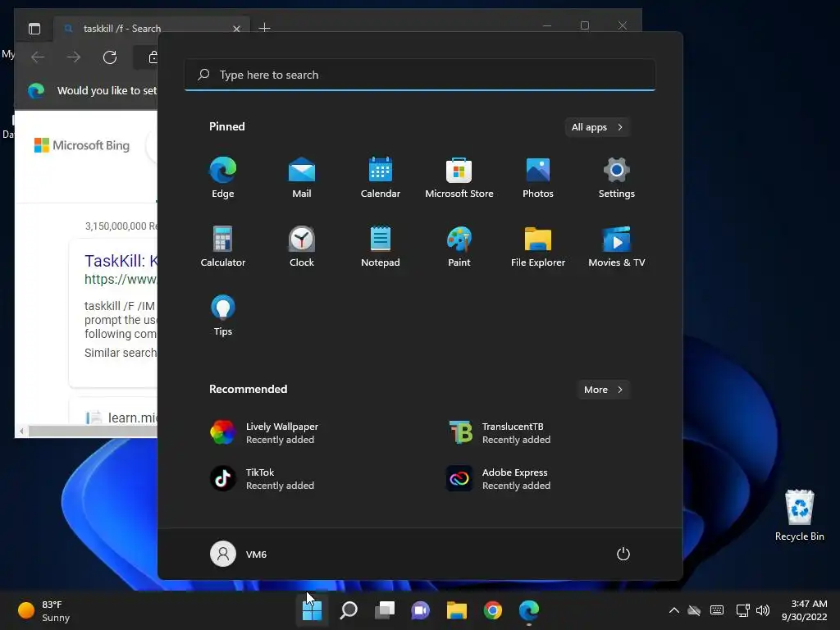
Task: Open Settings from the Start menu
Action: 617,178
